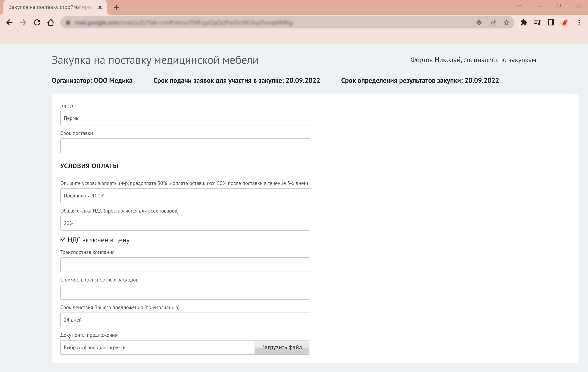
Task: Bookmark this page with the star
Action: point(507,22)
